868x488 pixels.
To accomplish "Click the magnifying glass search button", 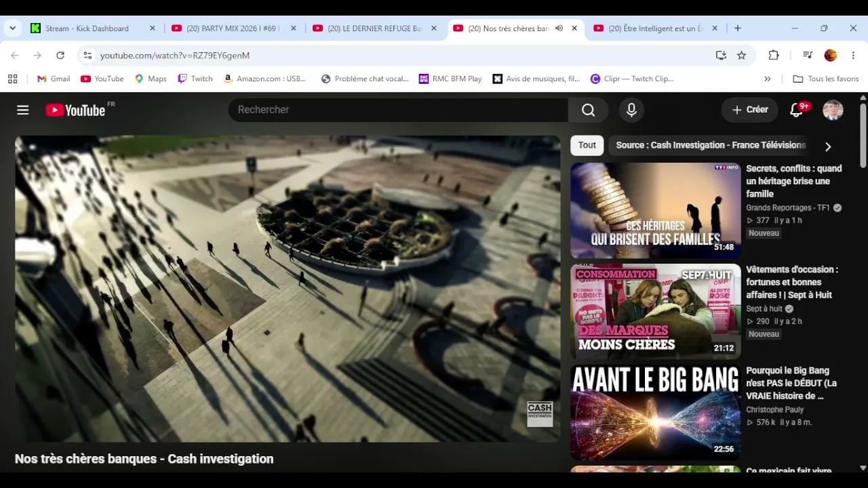I will pyautogui.click(x=588, y=110).
